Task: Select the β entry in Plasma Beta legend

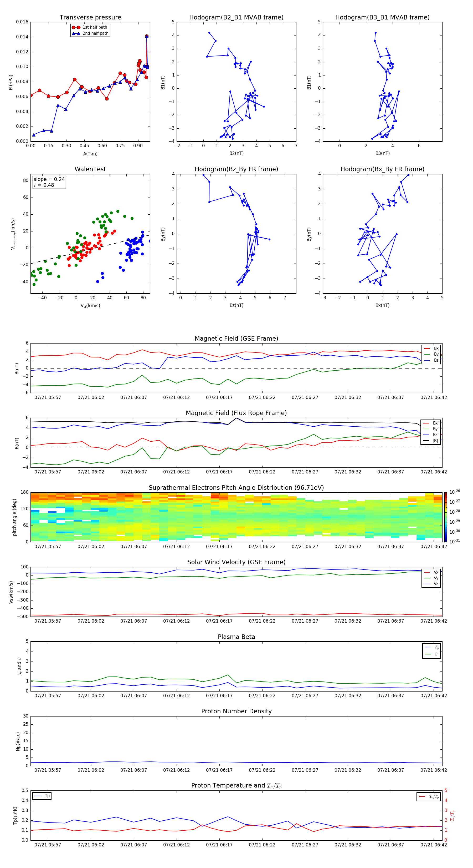Action: tap(432, 654)
